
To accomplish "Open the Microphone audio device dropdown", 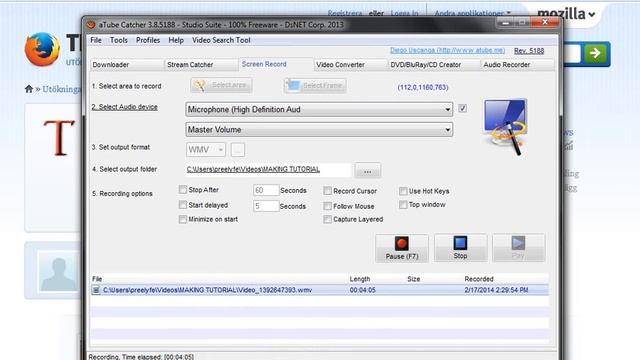I will coord(319,109).
